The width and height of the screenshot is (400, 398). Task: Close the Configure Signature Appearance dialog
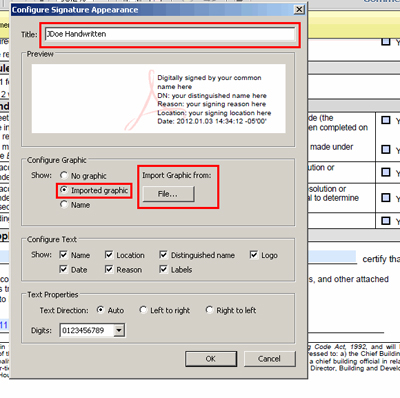tap(299, 10)
